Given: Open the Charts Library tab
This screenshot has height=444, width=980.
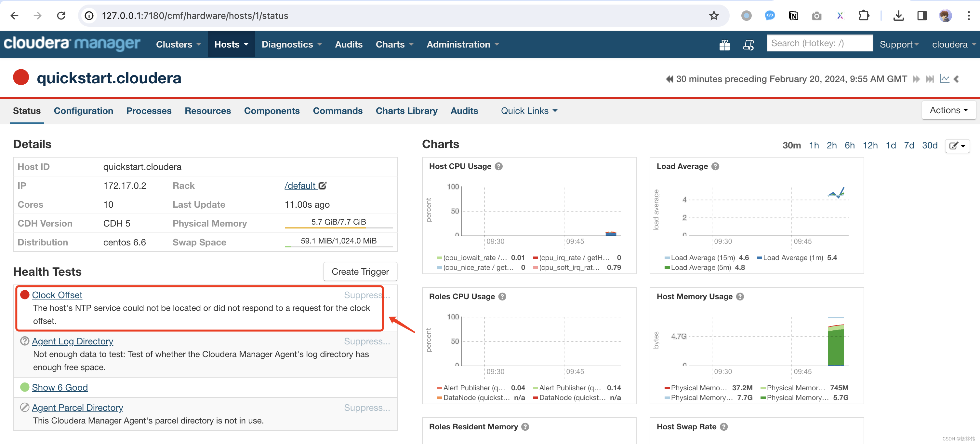Looking at the screenshot, I should tap(406, 111).
